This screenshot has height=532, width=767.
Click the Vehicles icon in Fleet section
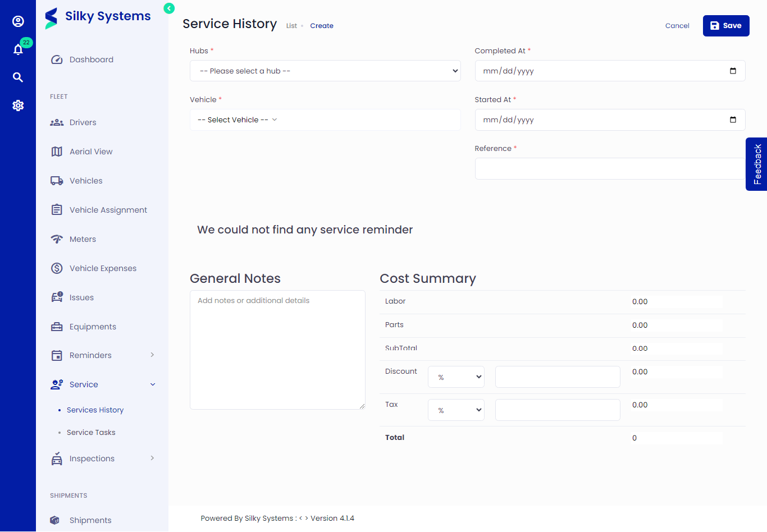coord(57,180)
